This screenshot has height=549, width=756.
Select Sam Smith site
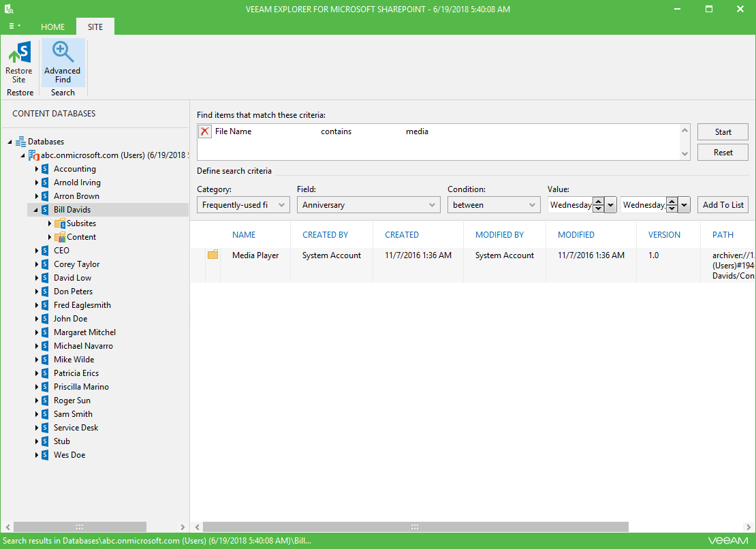tap(73, 414)
